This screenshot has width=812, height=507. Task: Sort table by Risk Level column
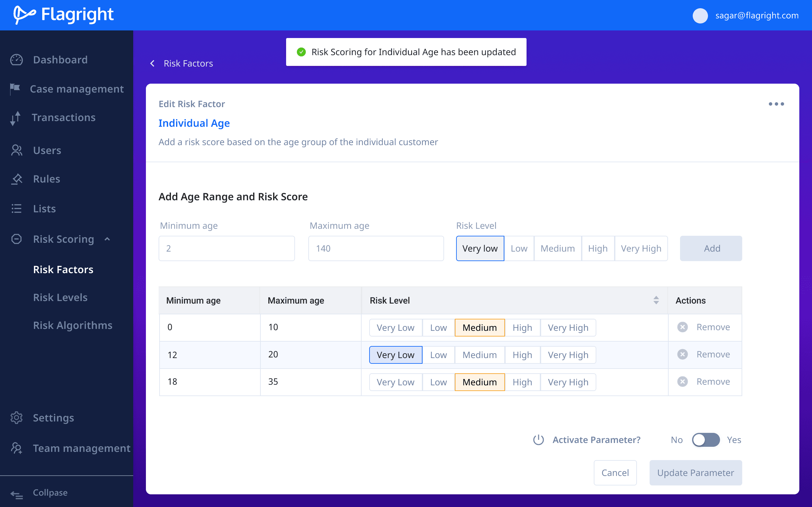coord(656,300)
